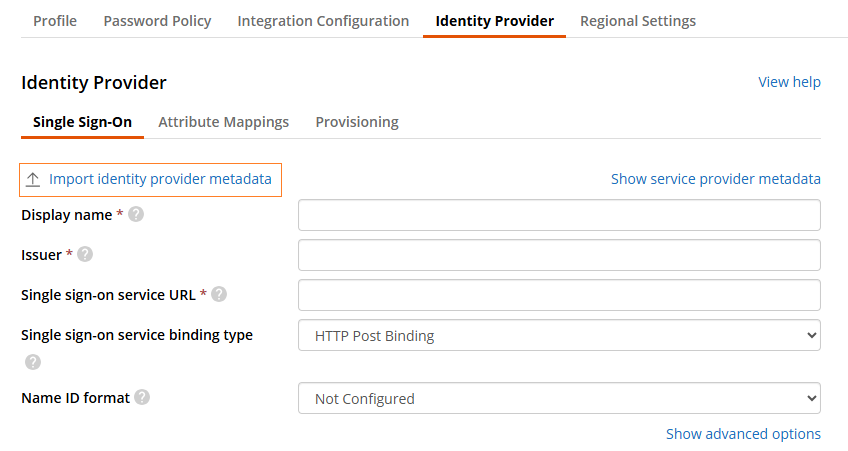Switch to Attribute Mappings sub-tab
The width and height of the screenshot is (848, 451).
pyautogui.click(x=223, y=121)
